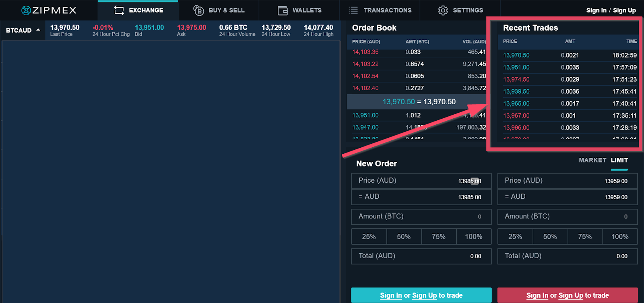Open the Transactions tab

click(x=380, y=10)
